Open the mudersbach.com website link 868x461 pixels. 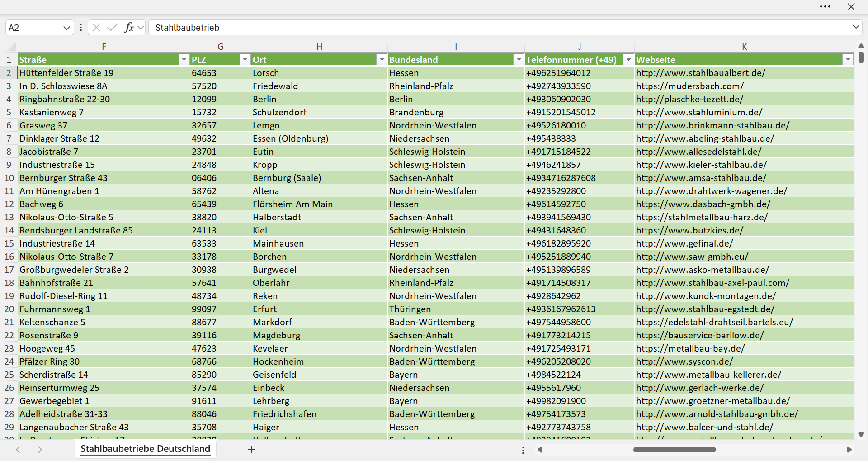690,86
